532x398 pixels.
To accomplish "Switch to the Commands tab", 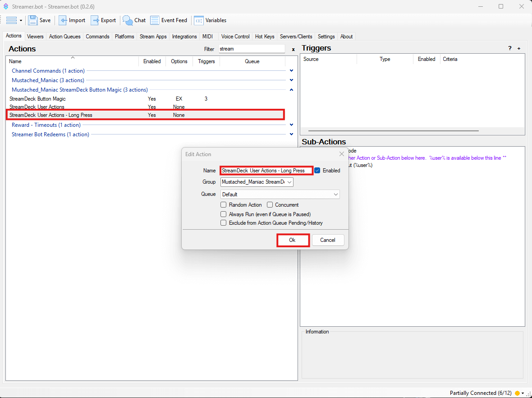I will coord(97,37).
